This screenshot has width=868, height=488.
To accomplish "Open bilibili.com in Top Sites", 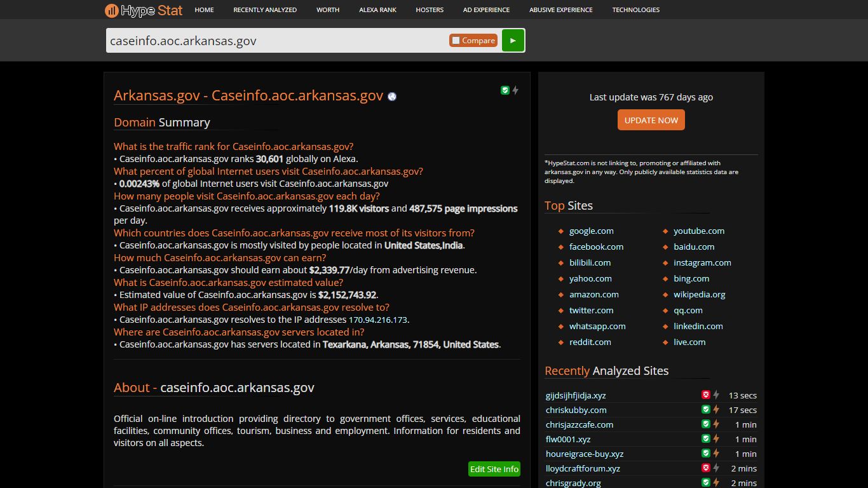I will click(x=590, y=262).
